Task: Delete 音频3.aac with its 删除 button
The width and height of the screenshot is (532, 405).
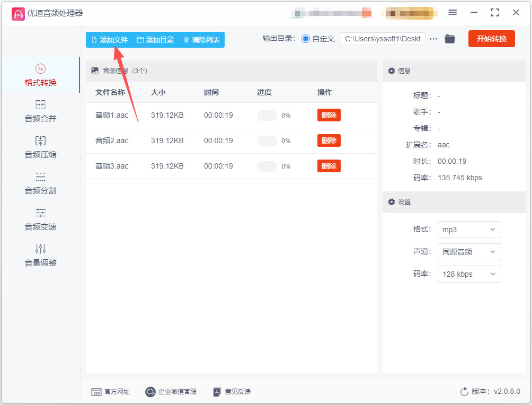Action: pos(329,166)
